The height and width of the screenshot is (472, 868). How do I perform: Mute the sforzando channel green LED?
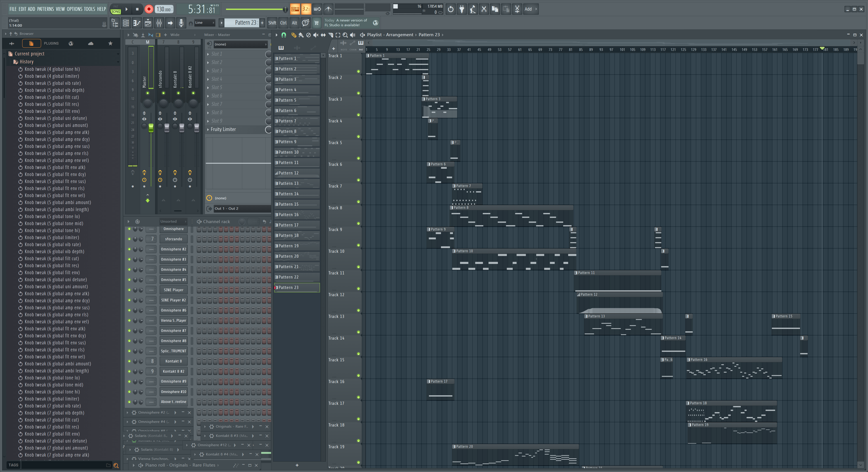point(129,239)
